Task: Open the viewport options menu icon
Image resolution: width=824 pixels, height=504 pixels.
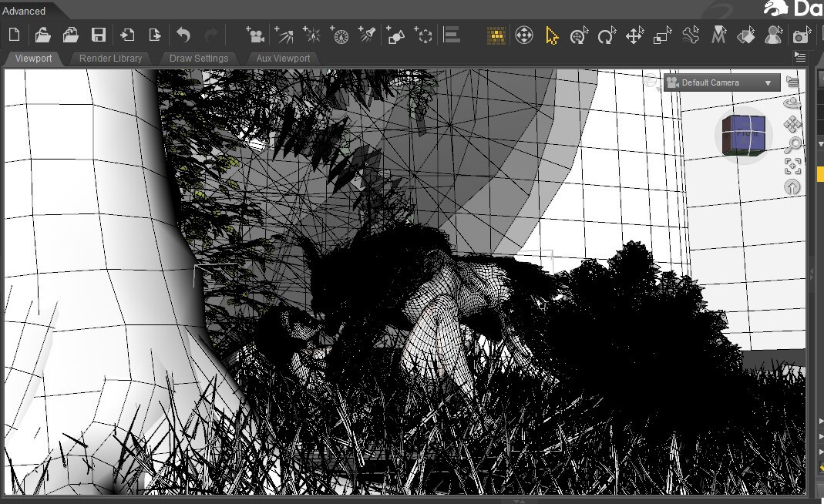Action: [x=792, y=82]
